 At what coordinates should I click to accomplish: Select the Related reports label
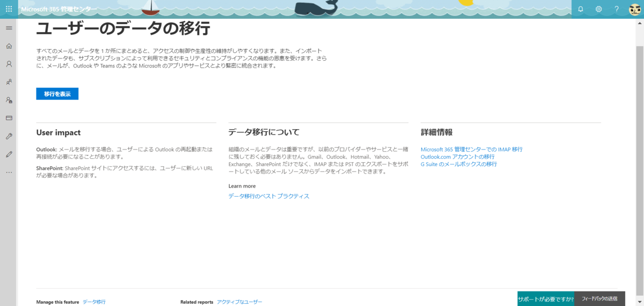point(196,302)
